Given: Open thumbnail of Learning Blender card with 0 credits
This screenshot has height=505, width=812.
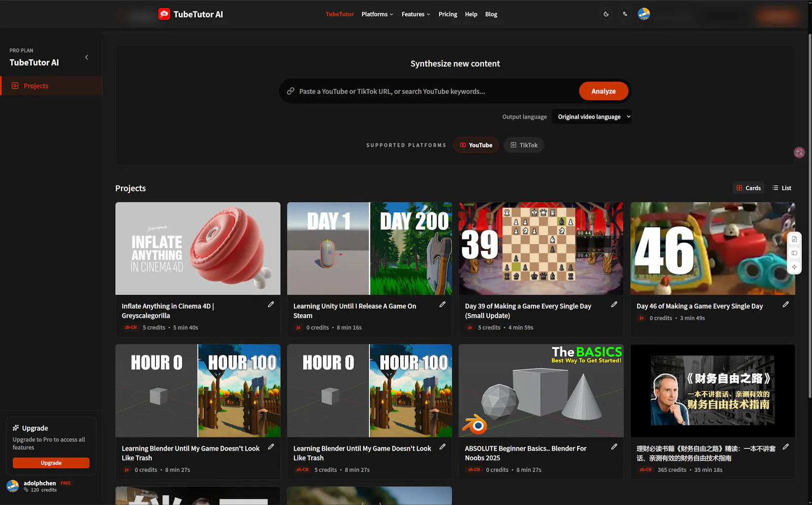Looking at the screenshot, I should tap(198, 391).
